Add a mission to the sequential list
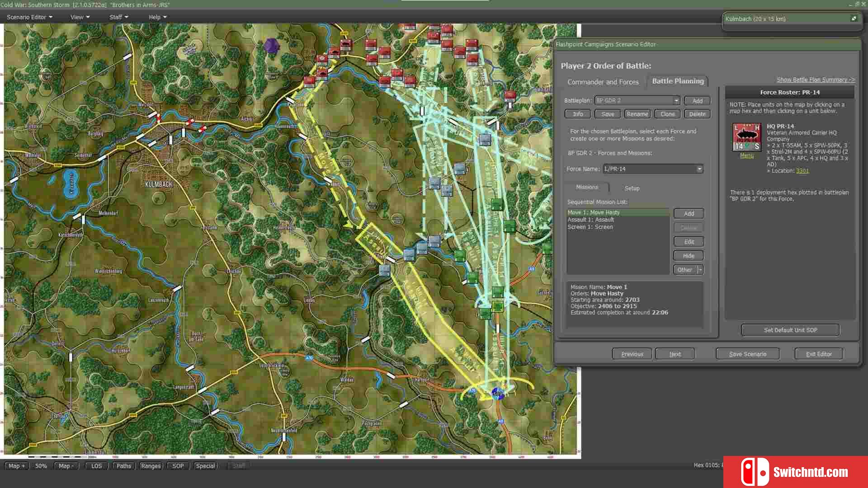Viewport: 868px width, 488px height. click(689, 214)
